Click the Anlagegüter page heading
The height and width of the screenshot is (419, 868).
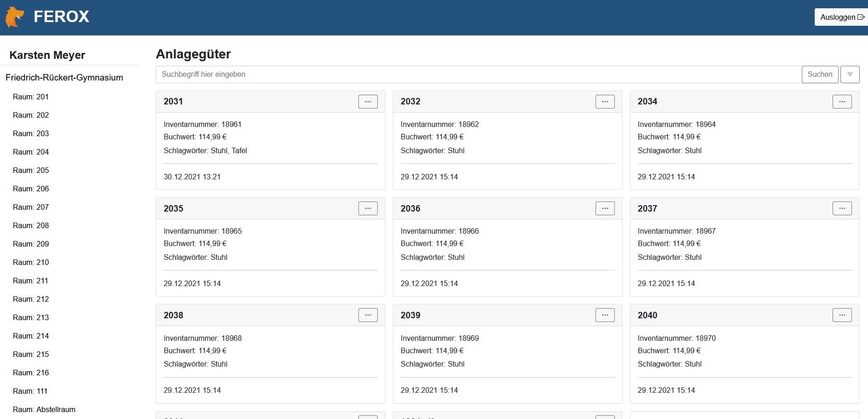[x=193, y=54]
